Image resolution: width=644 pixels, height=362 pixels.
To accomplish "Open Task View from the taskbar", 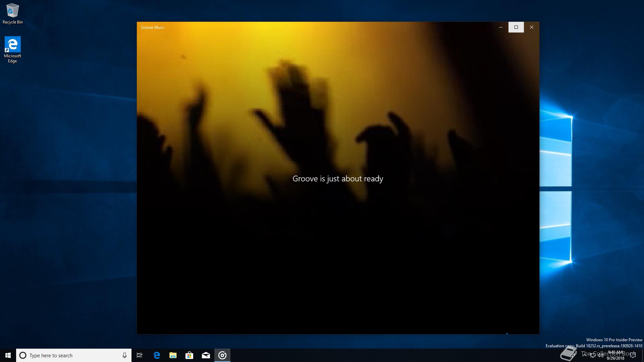I will [140, 355].
